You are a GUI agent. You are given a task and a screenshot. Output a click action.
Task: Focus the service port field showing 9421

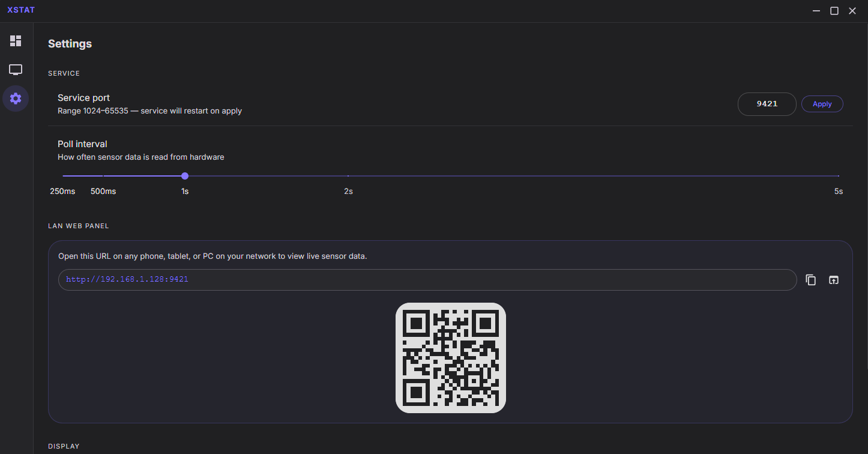(767, 103)
